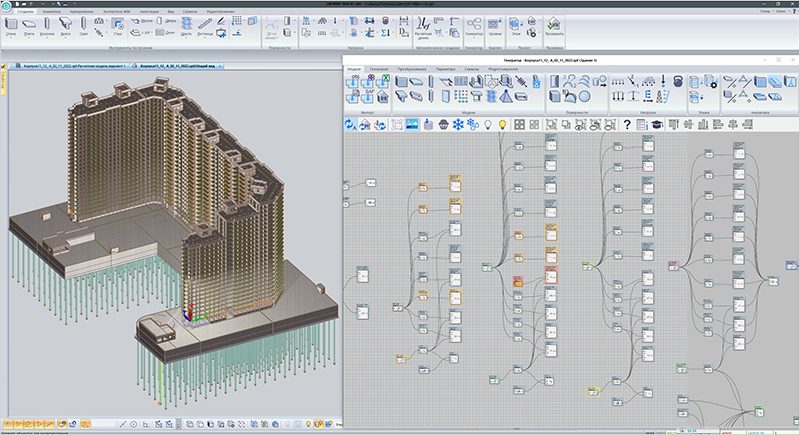The width and height of the screenshot is (800, 435).
Task: Click the orange highlighted node in graph canvas
Action: [518, 282]
